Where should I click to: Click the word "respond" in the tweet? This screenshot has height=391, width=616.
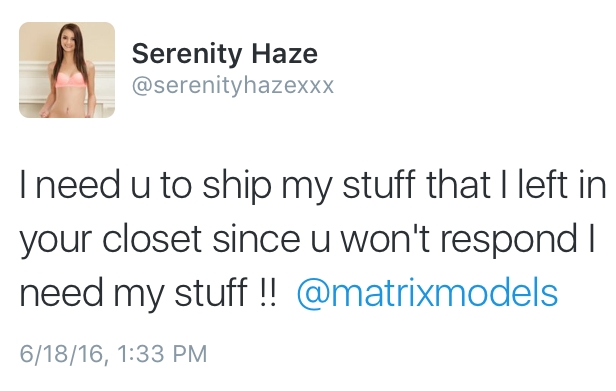tap(510, 240)
